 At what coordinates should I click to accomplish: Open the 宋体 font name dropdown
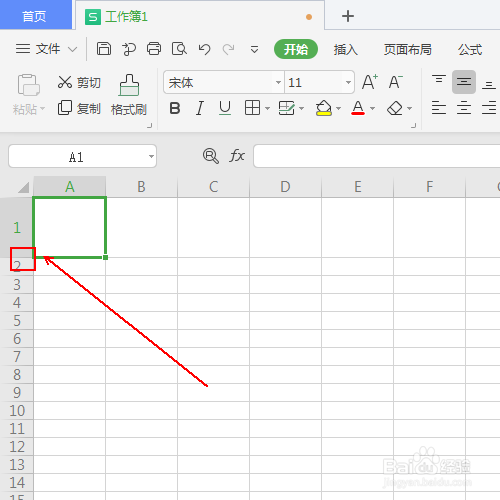[x=278, y=82]
